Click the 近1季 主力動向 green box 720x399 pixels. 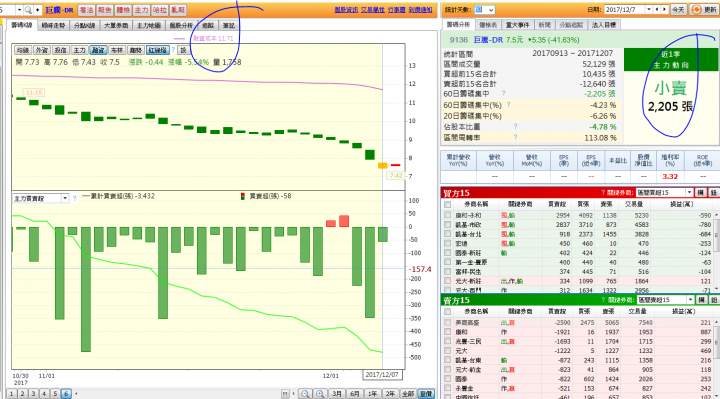pos(670,60)
